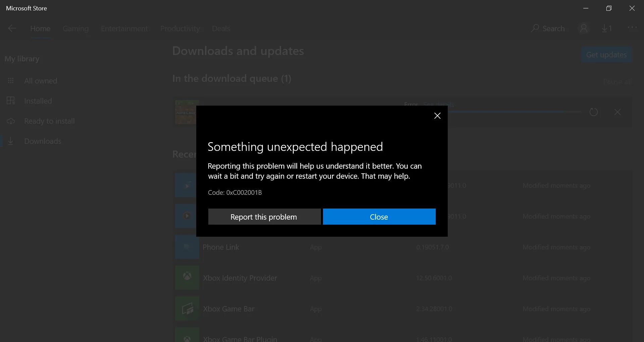
Task: Click the second recent activity play icon
Action: [185, 216]
